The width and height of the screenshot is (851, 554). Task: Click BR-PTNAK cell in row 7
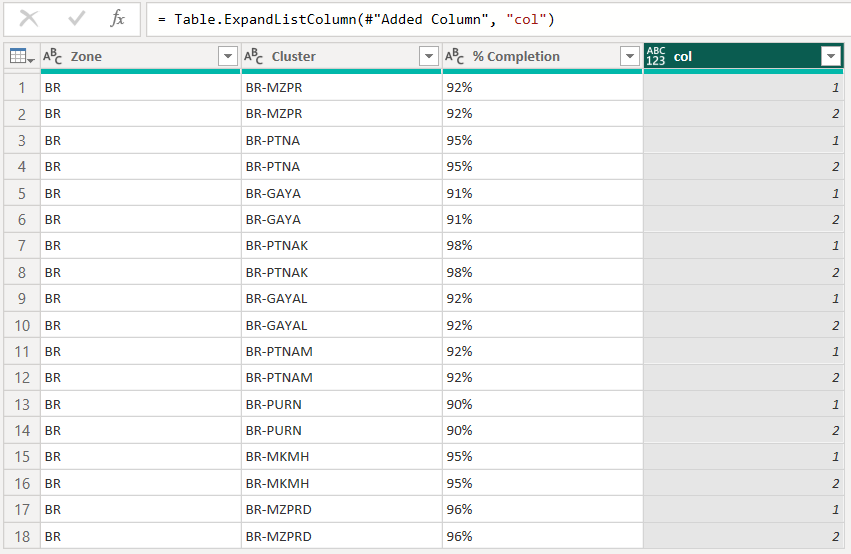pos(342,246)
